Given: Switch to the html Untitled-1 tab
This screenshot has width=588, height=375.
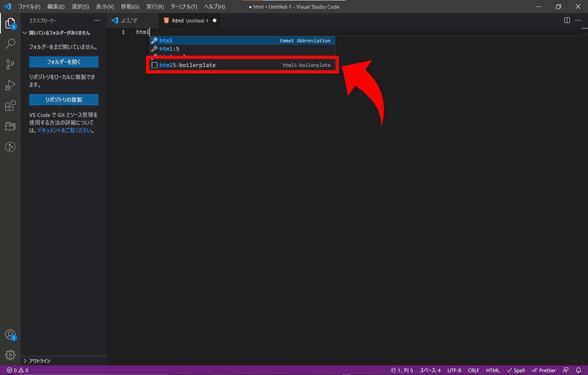Looking at the screenshot, I should [189, 21].
